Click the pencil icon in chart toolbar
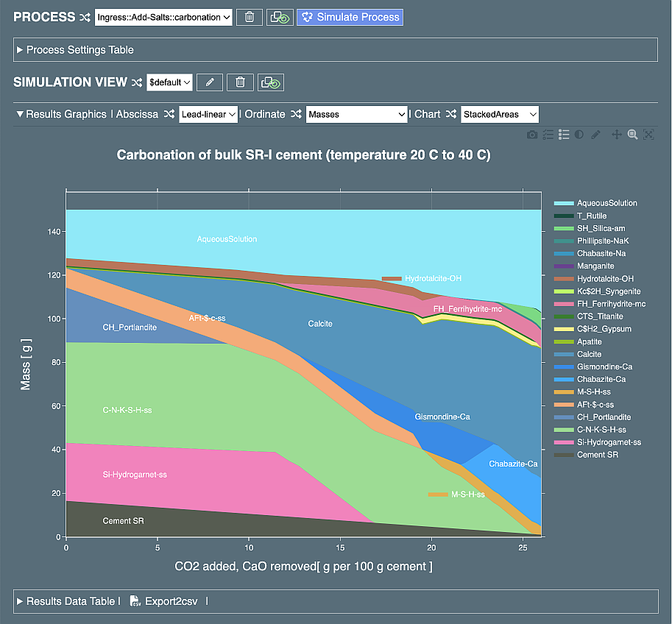The width and height of the screenshot is (672, 624). point(596,135)
